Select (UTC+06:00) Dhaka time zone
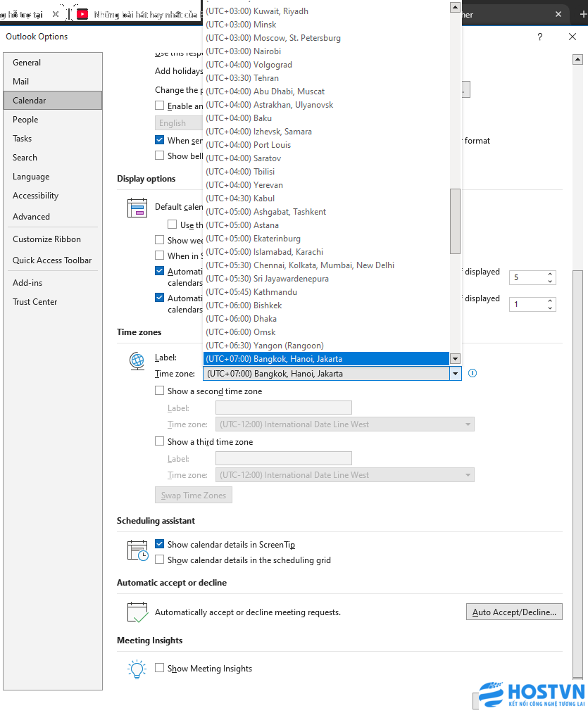The height and width of the screenshot is (713, 588). tap(326, 319)
